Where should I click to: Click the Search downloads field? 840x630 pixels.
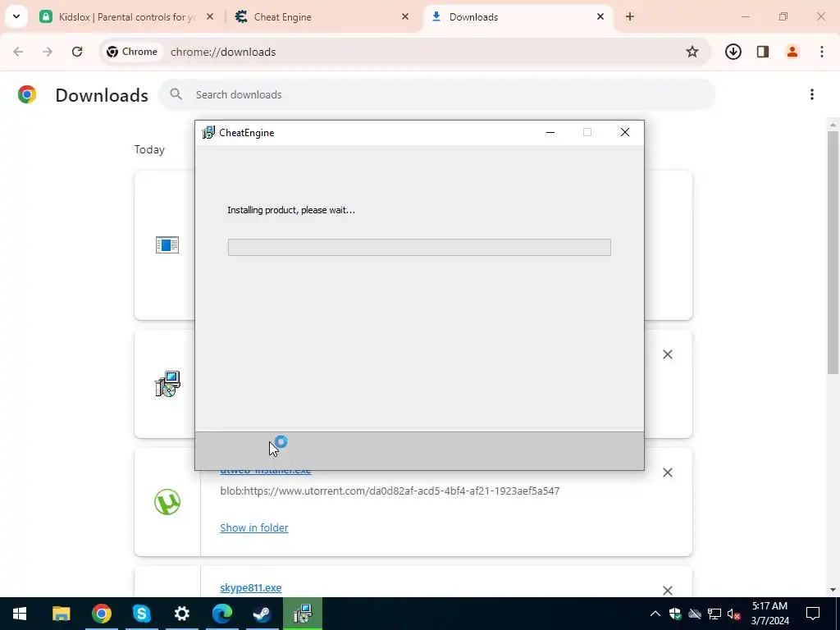[x=436, y=95]
